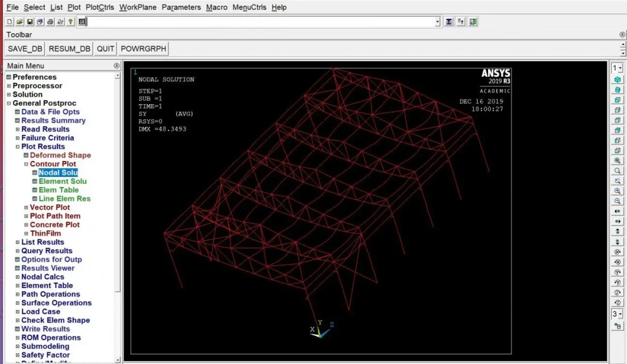627x364 pixels.
Task: Click the Reset Picking icon
Action: tap(461, 22)
